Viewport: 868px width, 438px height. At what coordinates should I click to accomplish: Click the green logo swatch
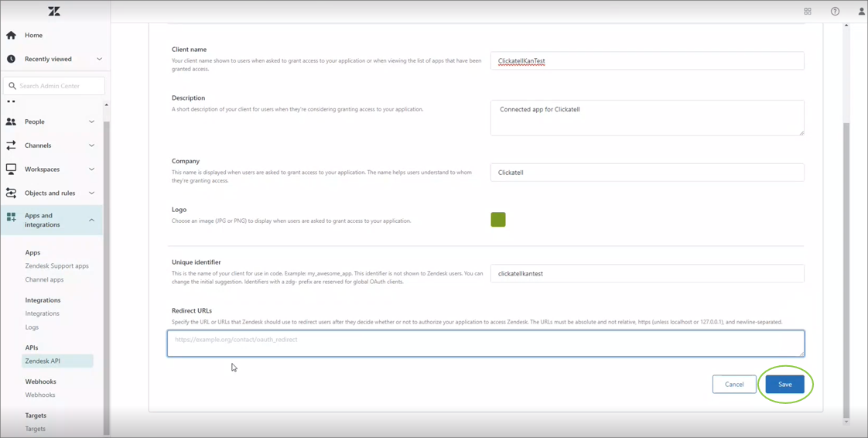[x=498, y=220]
